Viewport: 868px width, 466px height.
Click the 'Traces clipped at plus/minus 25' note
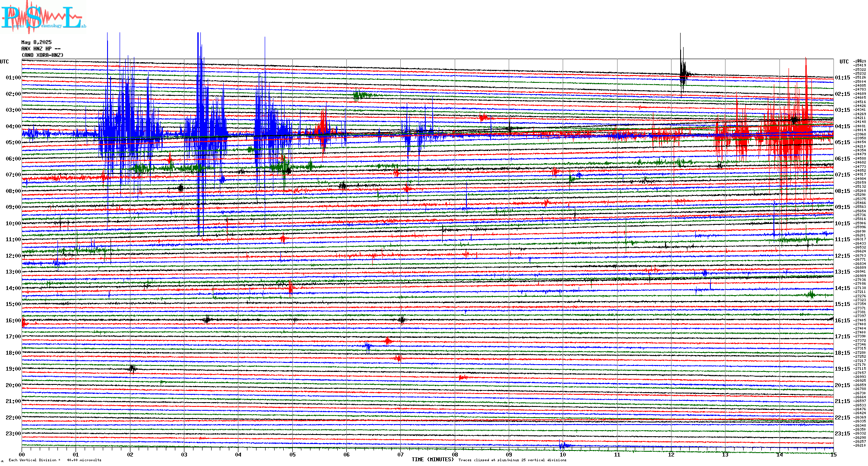click(513, 460)
